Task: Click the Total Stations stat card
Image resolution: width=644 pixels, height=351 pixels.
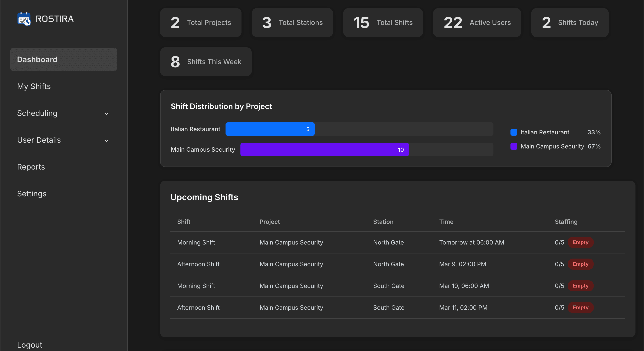Action: (x=292, y=23)
